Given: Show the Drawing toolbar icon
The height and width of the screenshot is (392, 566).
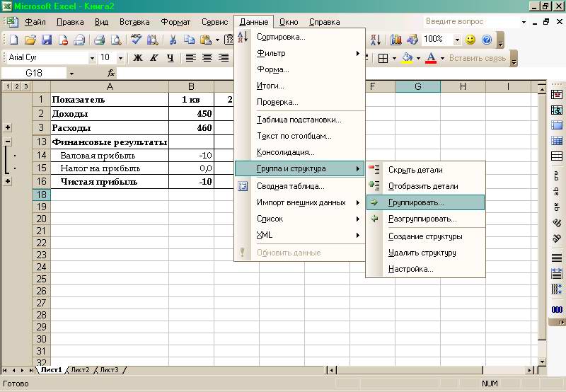Looking at the screenshot, I should (412, 40).
